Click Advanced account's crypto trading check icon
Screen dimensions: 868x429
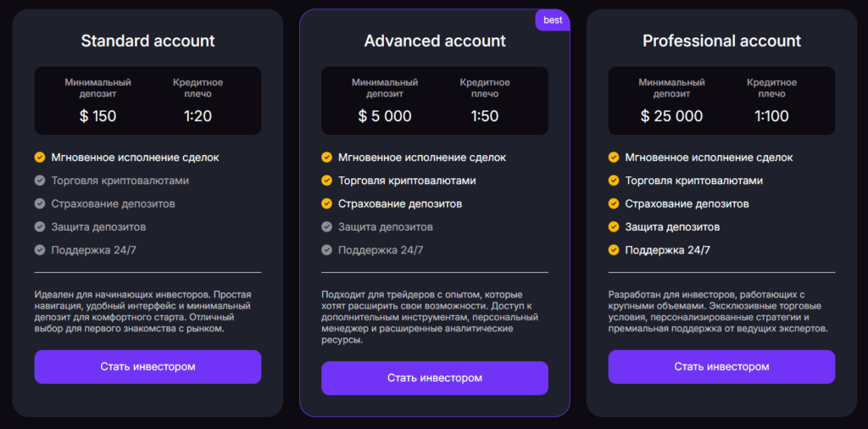coord(326,181)
